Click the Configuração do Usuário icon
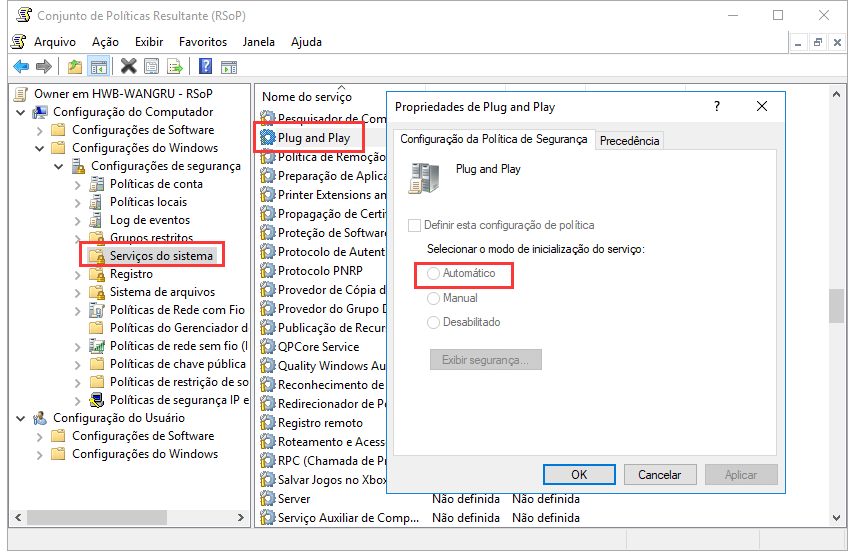Viewport: 855px width, 558px height. [x=40, y=418]
